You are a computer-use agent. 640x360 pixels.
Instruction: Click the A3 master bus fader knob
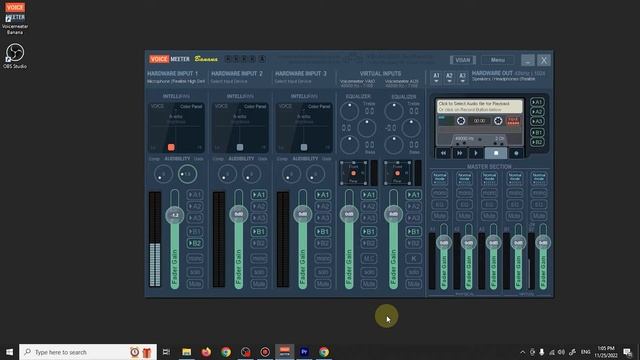tap(493, 243)
